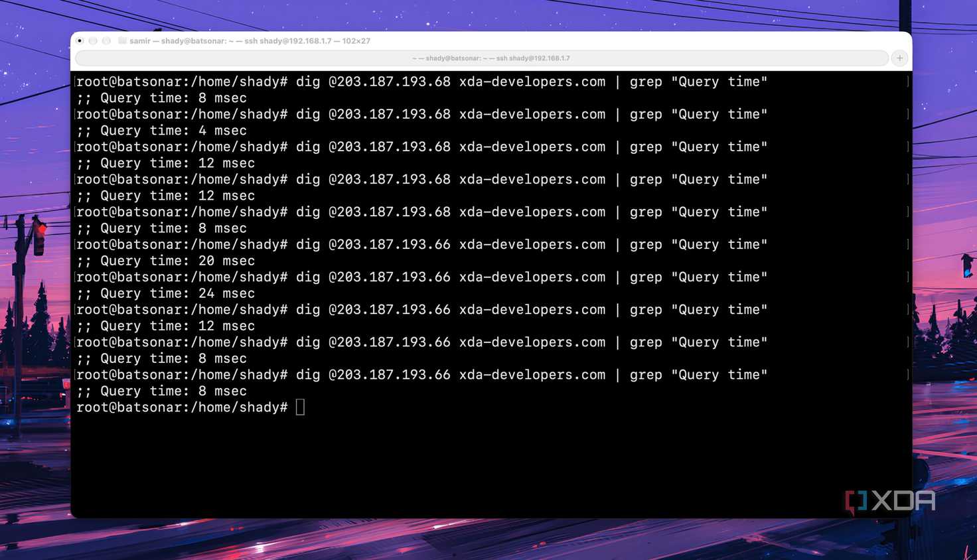Zoom the Terminal window to full screen
This screenshot has width=977, height=560.
pos(106,41)
